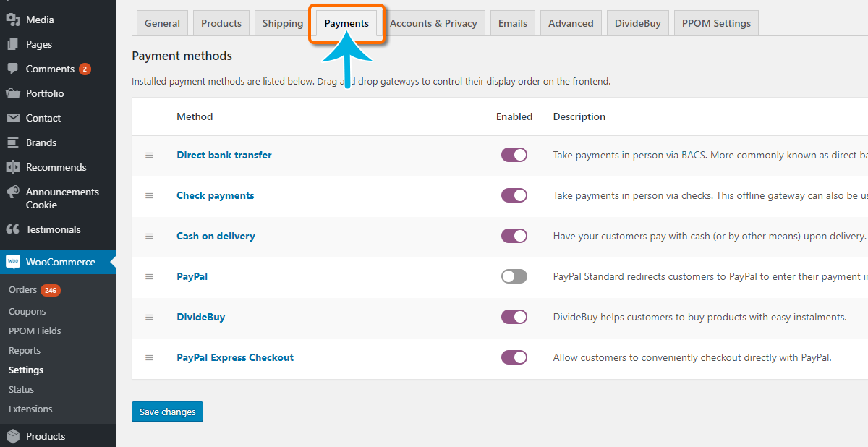Open the Accounts & Privacy tab

(433, 23)
